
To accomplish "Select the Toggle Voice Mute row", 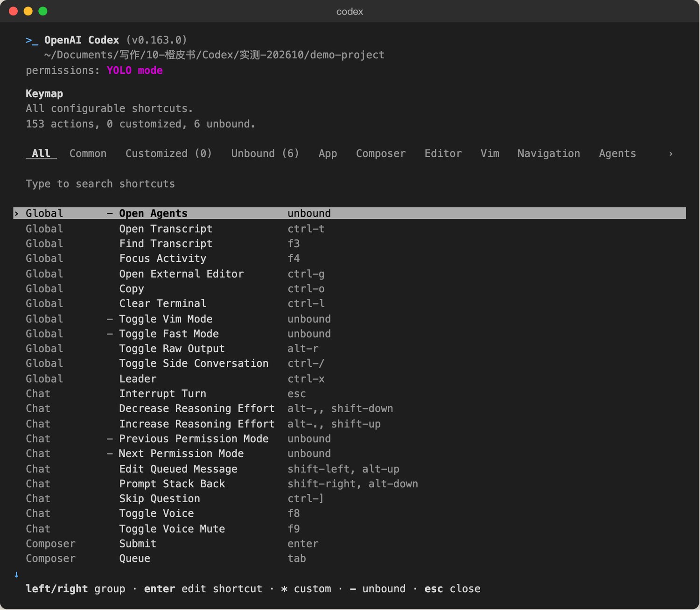I will (350, 529).
